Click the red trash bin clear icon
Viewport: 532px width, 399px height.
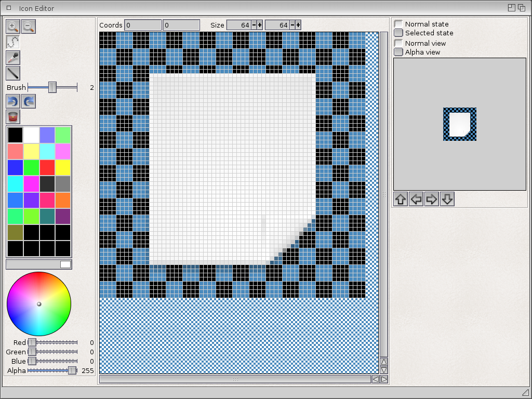tap(13, 117)
